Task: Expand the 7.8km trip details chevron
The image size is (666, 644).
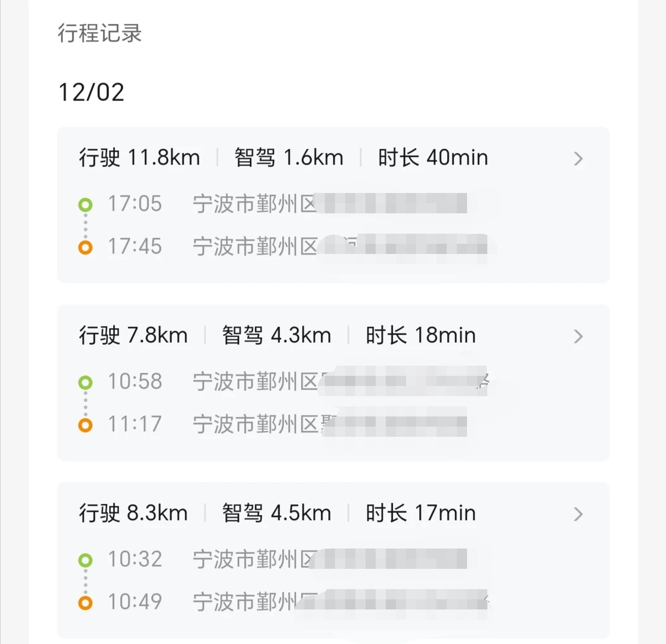Action: coord(578,337)
